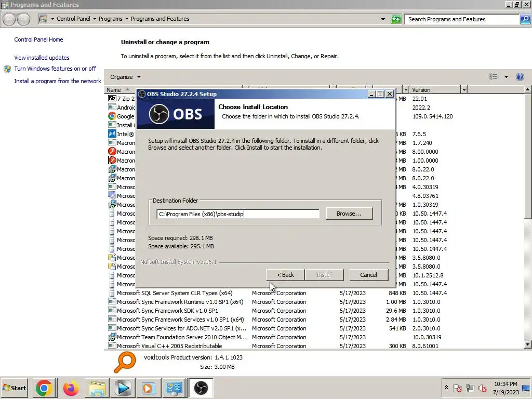Click the back navigation arrow
Image resolution: width=532 pixels, height=399 pixels.
coord(9,19)
